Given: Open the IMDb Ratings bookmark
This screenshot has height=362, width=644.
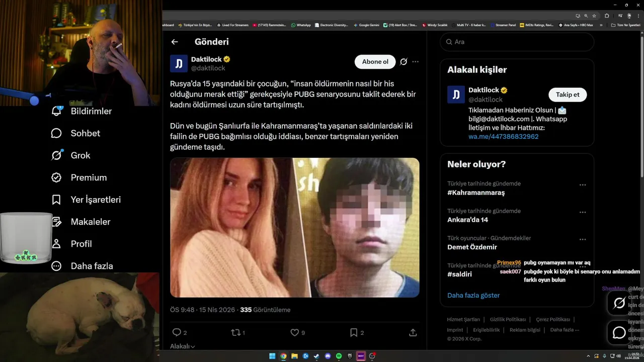Looking at the screenshot, I should [537, 25].
